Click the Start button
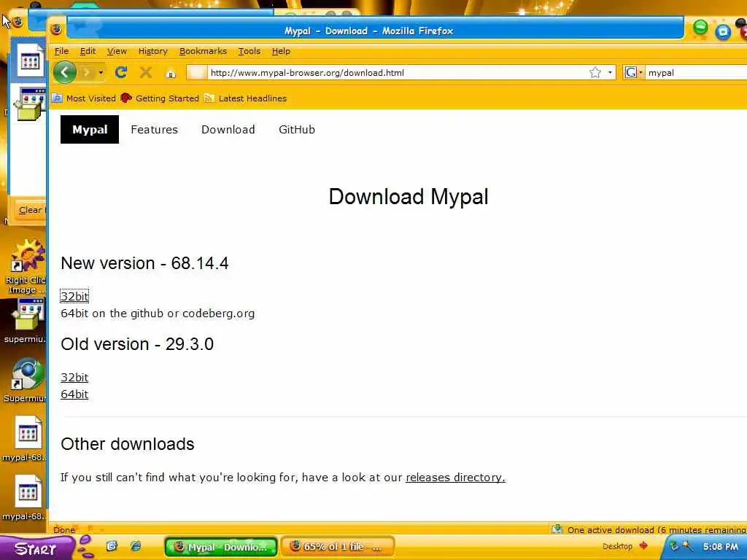Screen dimensions: 747x560 (x=36, y=548)
